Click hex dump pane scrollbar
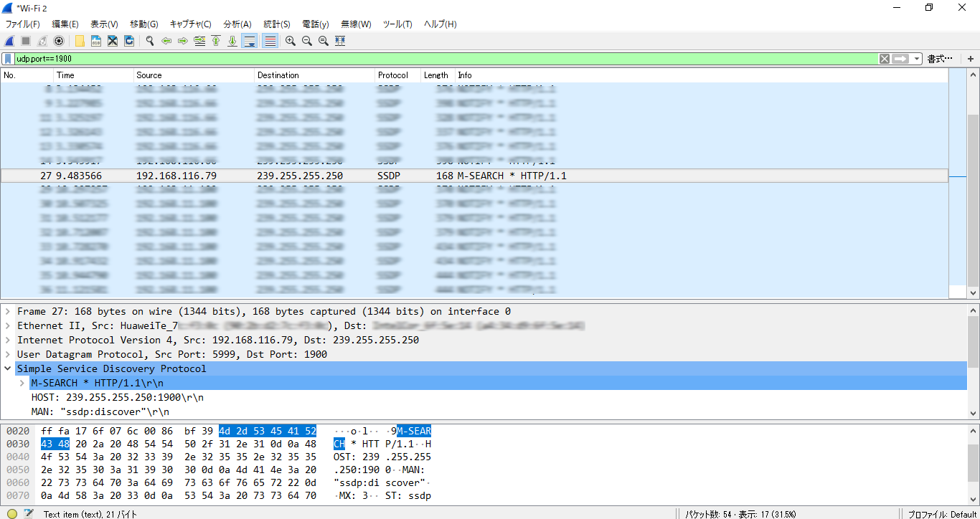Image resolution: width=980 pixels, height=519 pixels. 974,463
